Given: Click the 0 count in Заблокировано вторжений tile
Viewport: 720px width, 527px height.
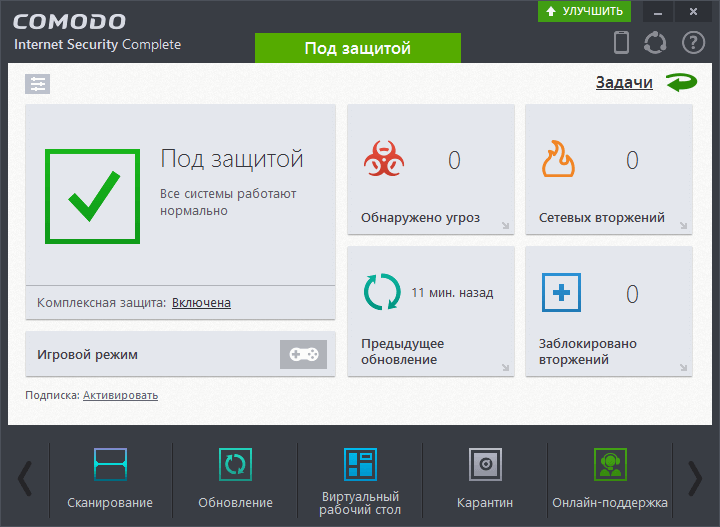Looking at the screenshot, I should 632,294.
